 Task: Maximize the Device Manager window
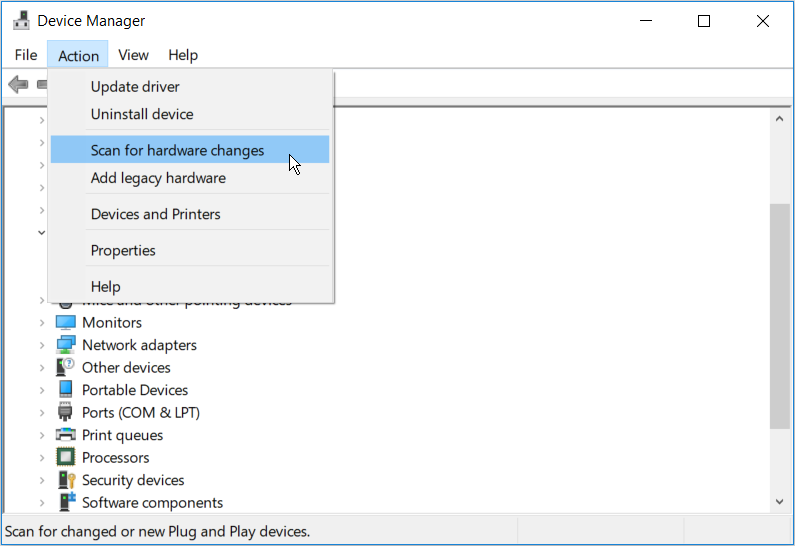click(x=704, y=21)
